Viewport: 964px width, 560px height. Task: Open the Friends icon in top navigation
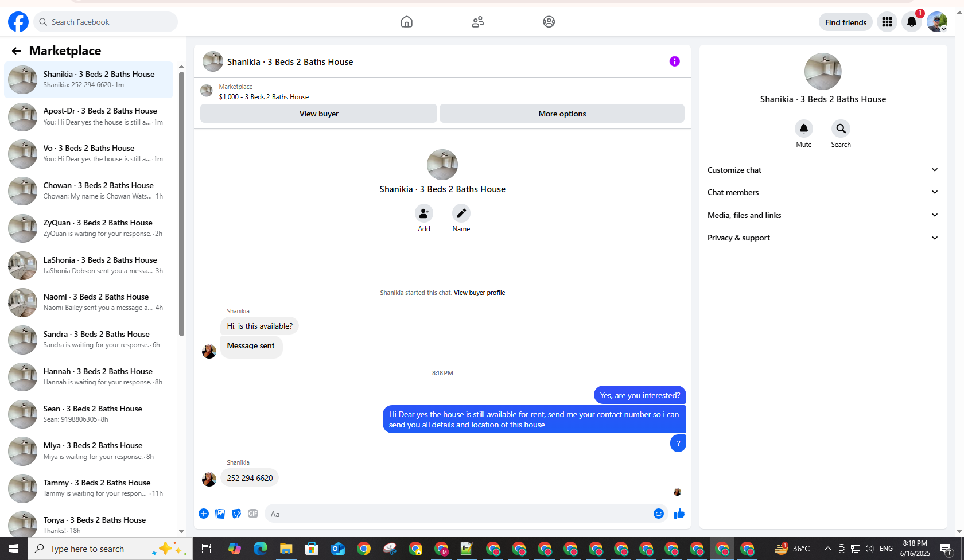[478, 22]
